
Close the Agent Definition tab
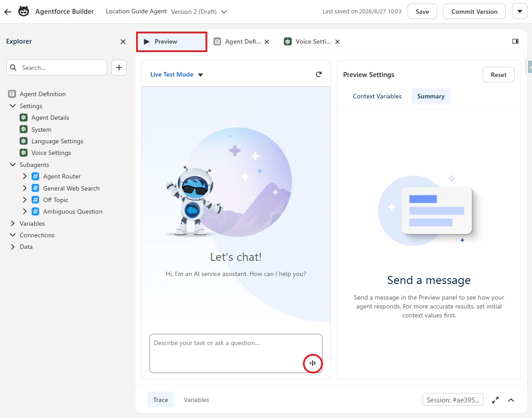pyautogui.click(x=267, y=41)
